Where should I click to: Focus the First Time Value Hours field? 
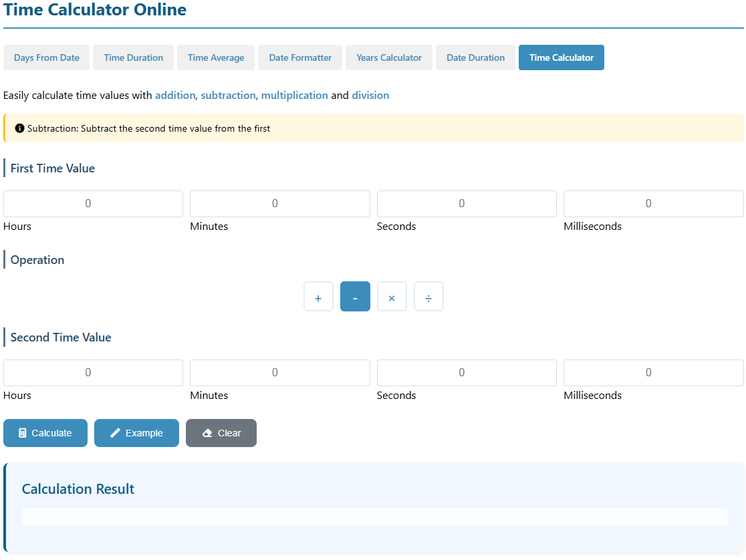(x=93, y=204)
